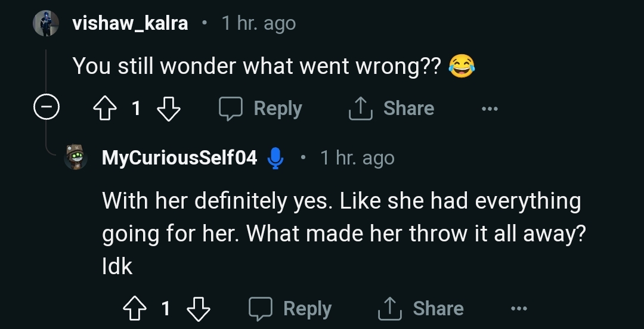644x329 pixels.
Task: Open more options for vishaw_kalra's comment
Action: pyautogui.click(x=490, y=109)
